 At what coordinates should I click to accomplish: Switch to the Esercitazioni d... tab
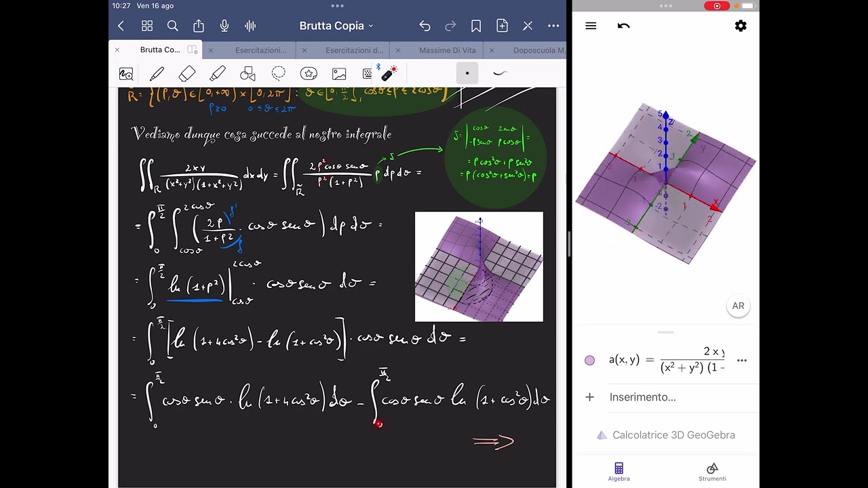point(354,50)
